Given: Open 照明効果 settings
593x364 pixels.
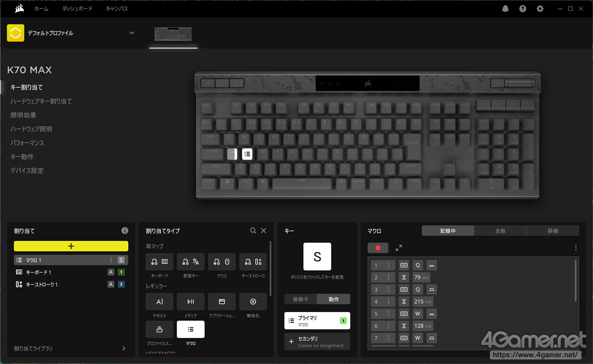Looking at the screenshot, I should click(23, 115).
